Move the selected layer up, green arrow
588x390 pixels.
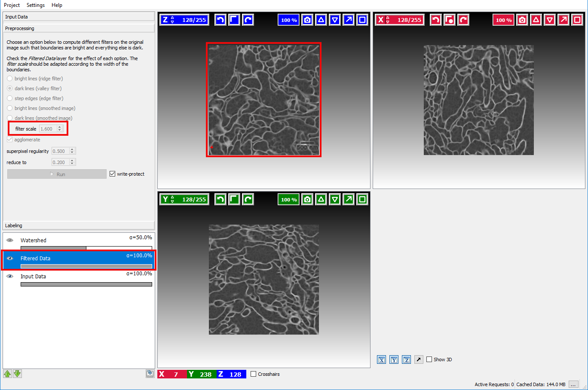click(x=7, y=374)
